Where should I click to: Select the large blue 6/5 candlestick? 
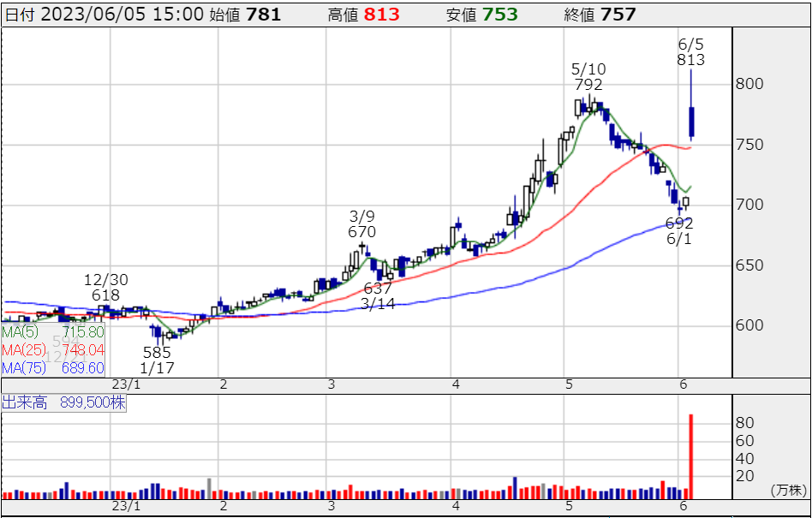[x=691, y=121]
